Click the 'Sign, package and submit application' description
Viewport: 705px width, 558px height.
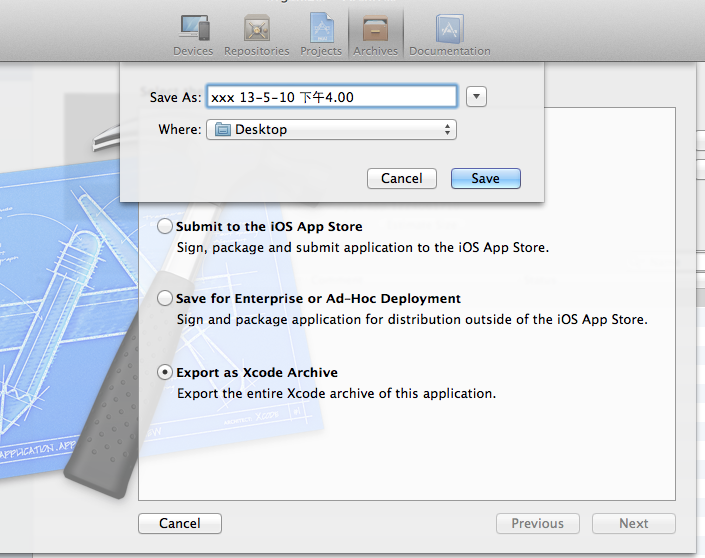point(363,248)
